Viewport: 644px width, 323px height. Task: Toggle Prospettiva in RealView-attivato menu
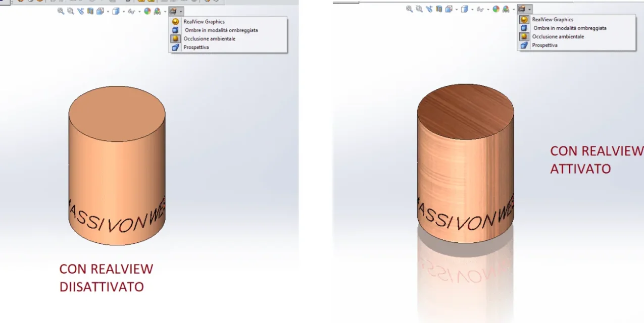tap(576, 45)
